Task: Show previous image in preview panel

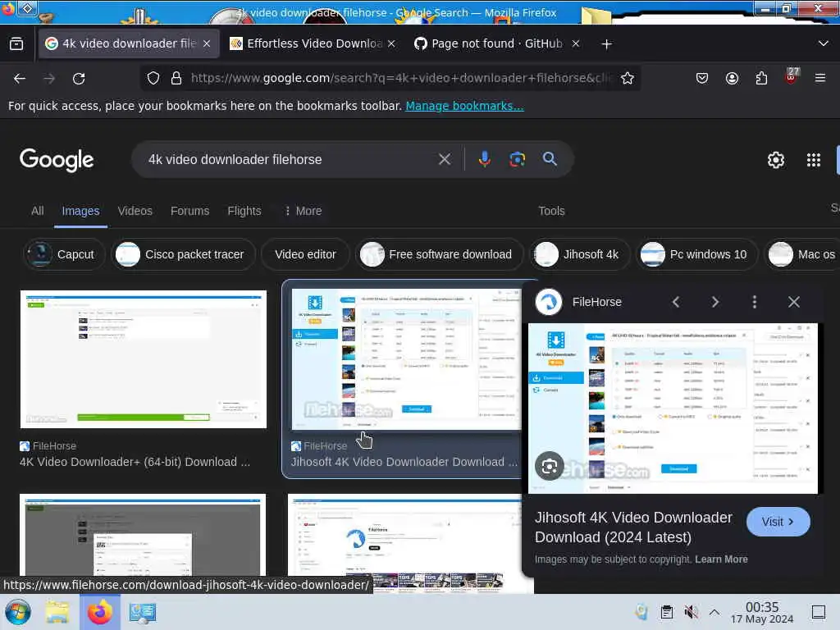Action: [x=676, y=302]
